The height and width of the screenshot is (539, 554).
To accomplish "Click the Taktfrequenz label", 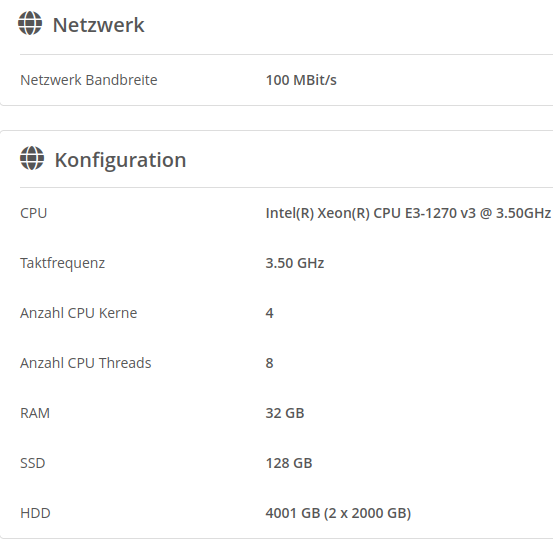I will 63,263.
